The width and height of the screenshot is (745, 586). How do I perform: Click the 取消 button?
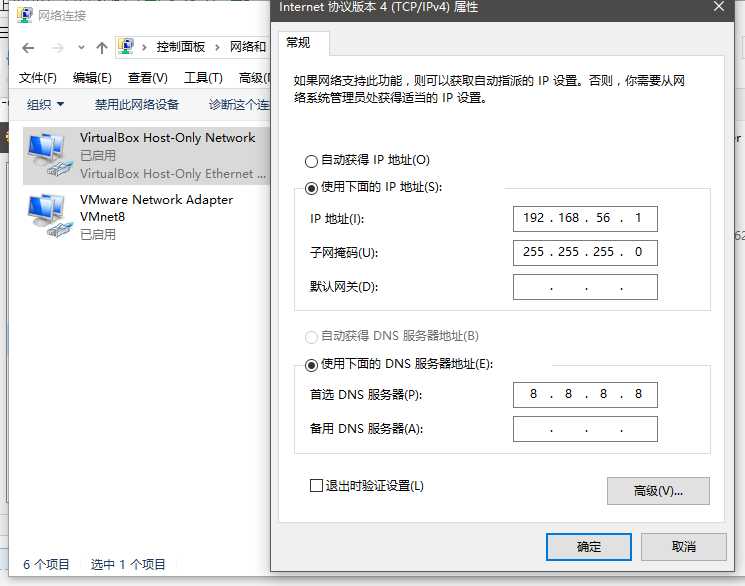(x=684, y=547)
